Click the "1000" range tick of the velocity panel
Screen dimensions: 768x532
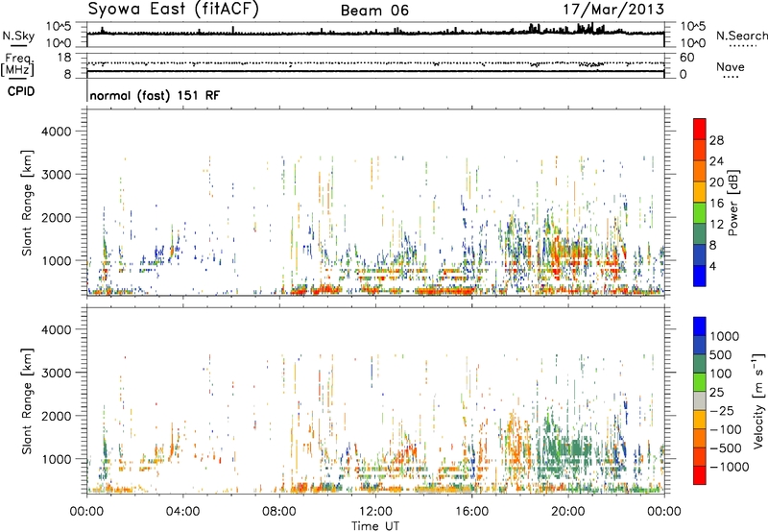pyautogui.click(x=56, y=459)
